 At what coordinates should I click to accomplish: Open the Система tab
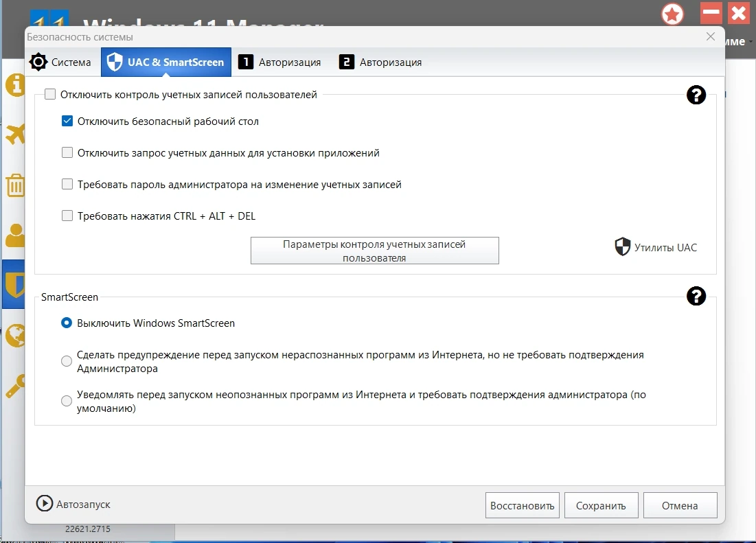[x=60, y=62]
